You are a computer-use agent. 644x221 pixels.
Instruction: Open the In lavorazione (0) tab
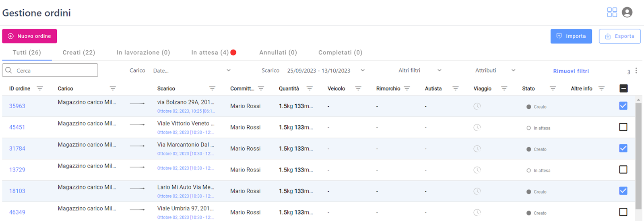[143, 52]
